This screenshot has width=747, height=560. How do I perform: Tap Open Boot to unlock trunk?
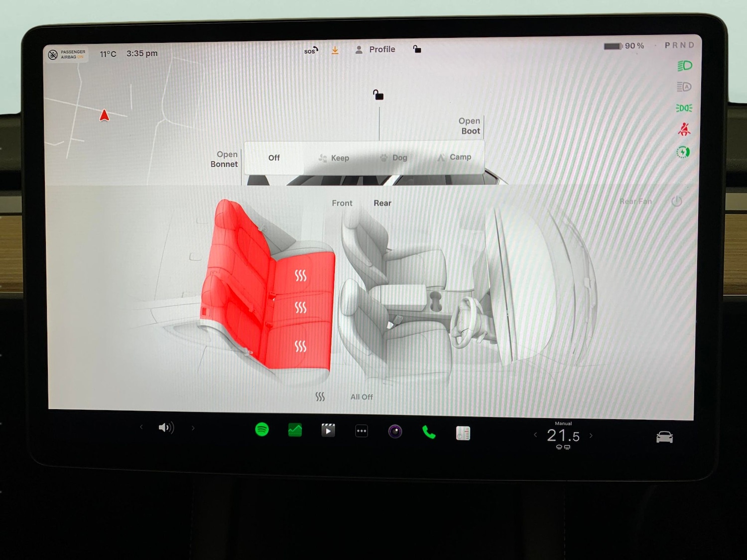469,125
